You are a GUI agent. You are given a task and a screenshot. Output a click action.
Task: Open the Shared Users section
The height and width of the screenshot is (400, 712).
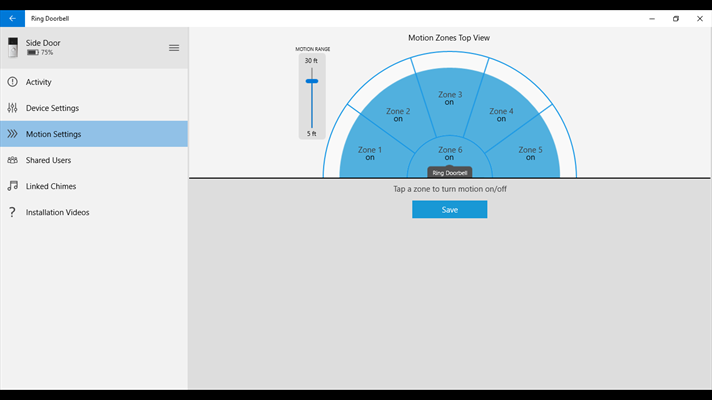tap(94, 160)
